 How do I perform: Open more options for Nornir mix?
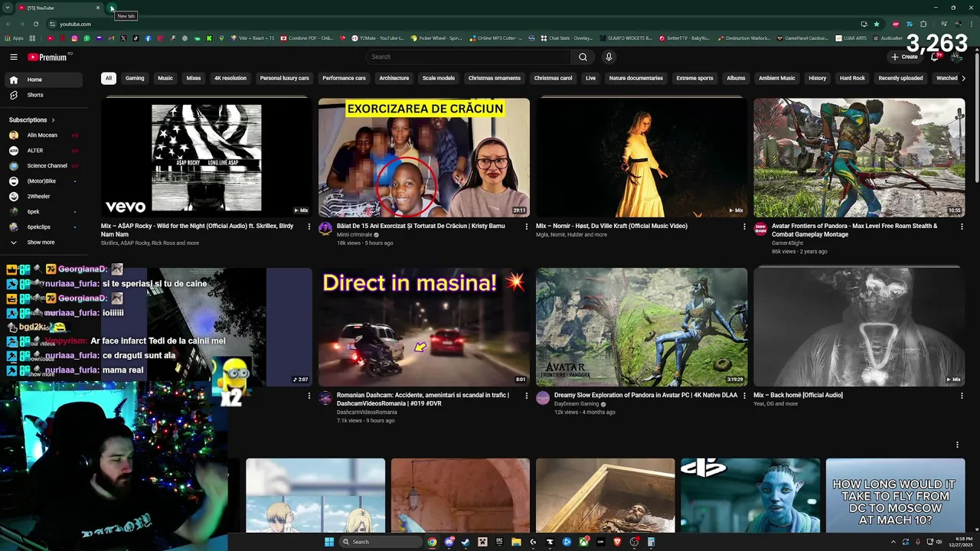(x=744, y=227)
